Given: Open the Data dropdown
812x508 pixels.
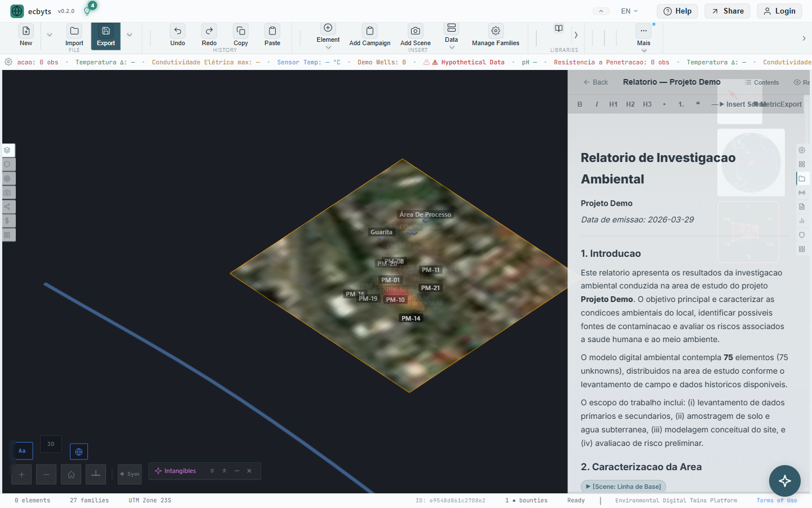Looking at the screenshot, I should [x=452, y=36].
